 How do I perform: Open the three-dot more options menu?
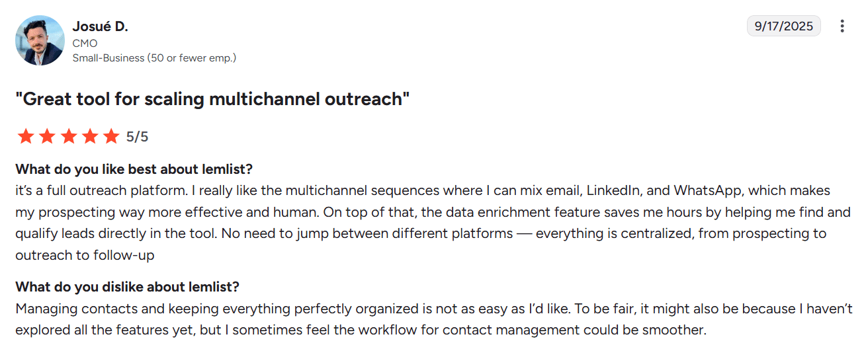pos(842,26)
